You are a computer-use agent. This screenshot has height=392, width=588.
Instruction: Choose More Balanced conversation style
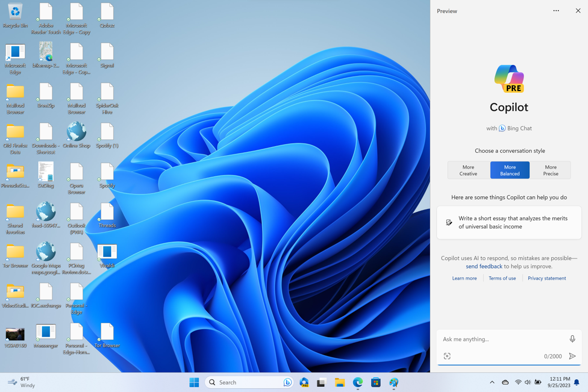pos(510,170)
